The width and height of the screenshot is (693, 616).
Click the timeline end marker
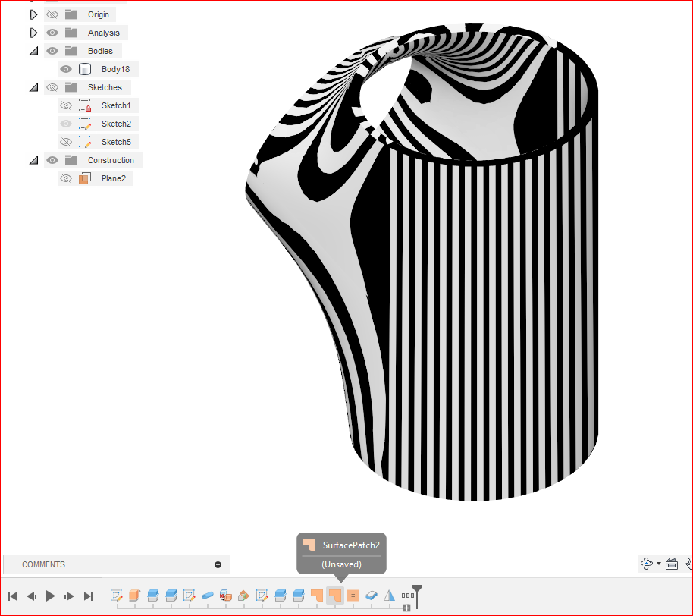(417, 596)
